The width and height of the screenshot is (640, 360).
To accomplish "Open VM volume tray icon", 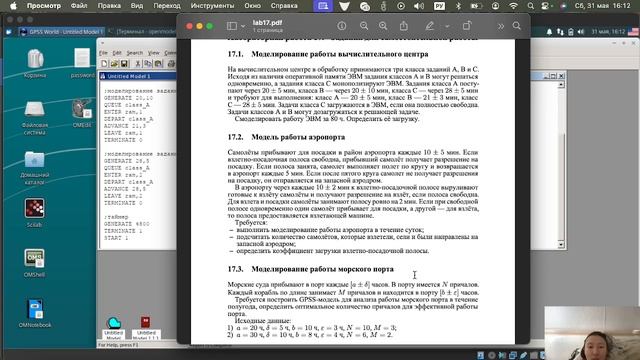I will coord(581,32).
